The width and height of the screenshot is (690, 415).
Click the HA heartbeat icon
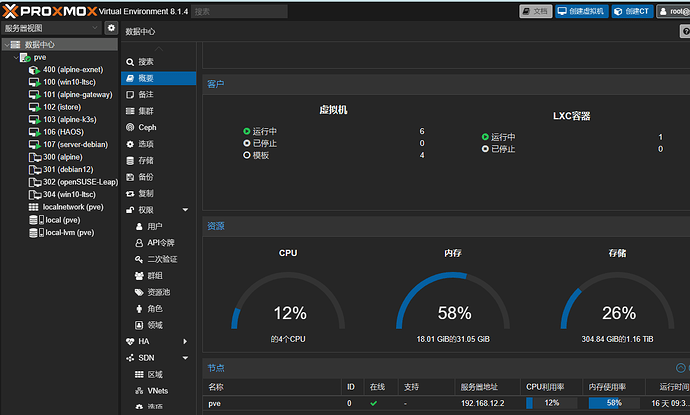(130, 342)
